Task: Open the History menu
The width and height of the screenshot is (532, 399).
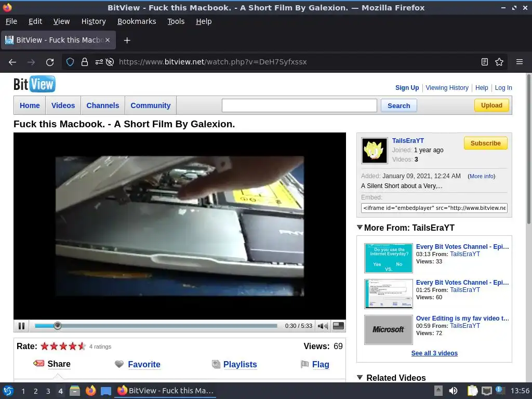Action: (x=94, y=21)
